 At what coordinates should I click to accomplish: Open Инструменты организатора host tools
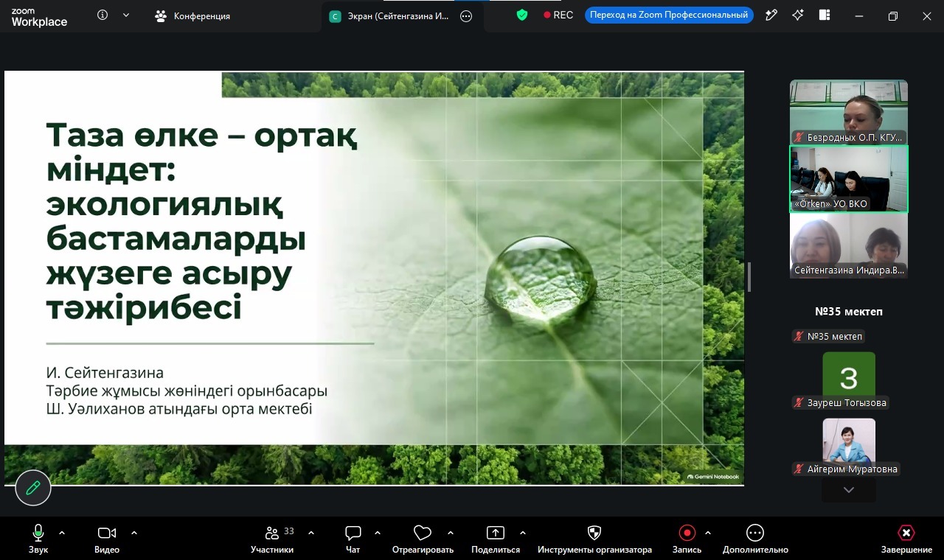tap(594, 539)
